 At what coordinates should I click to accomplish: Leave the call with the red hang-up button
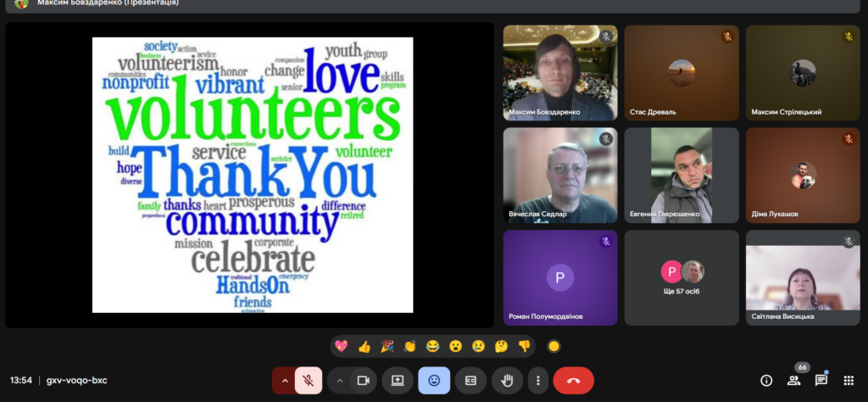coord(573,381)
